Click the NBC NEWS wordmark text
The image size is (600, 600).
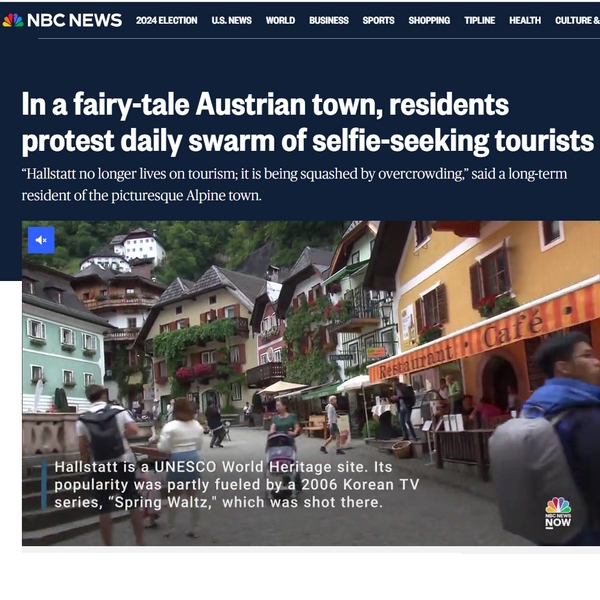point(75,20)
